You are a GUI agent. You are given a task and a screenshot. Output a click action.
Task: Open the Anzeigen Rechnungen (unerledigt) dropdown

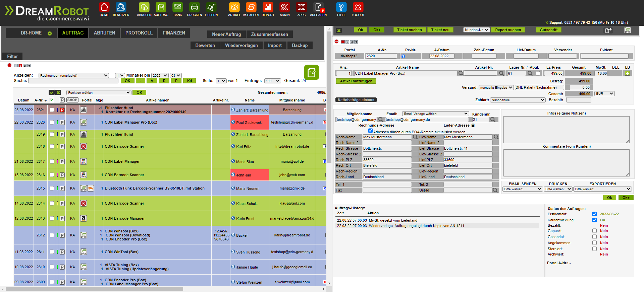(x=74, y=75)
